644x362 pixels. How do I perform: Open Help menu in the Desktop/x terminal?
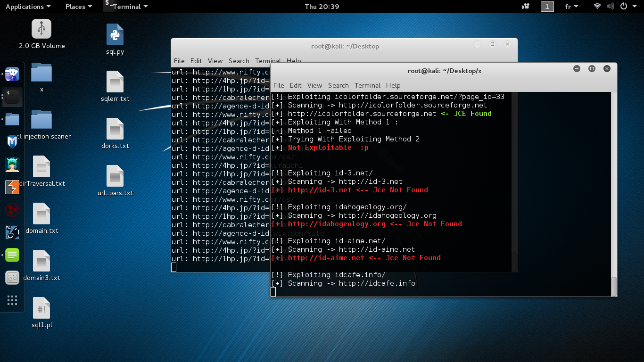tap(393, 85)
